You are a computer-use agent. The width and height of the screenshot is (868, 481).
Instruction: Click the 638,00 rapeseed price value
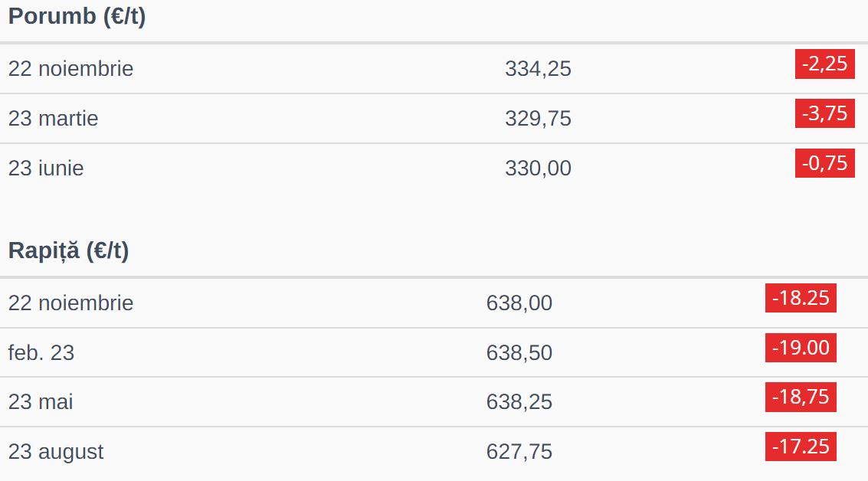point(519,303)
